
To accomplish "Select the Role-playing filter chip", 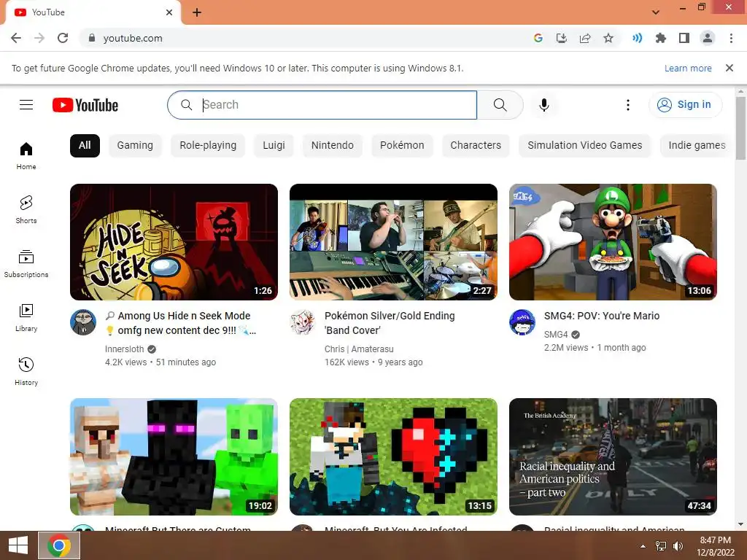I will 208,145.
